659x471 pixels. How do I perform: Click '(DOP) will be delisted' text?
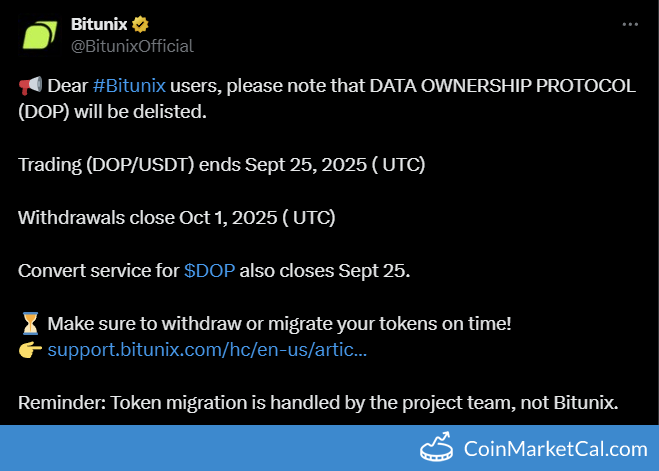pyautogui.click(x=112, y=111)
